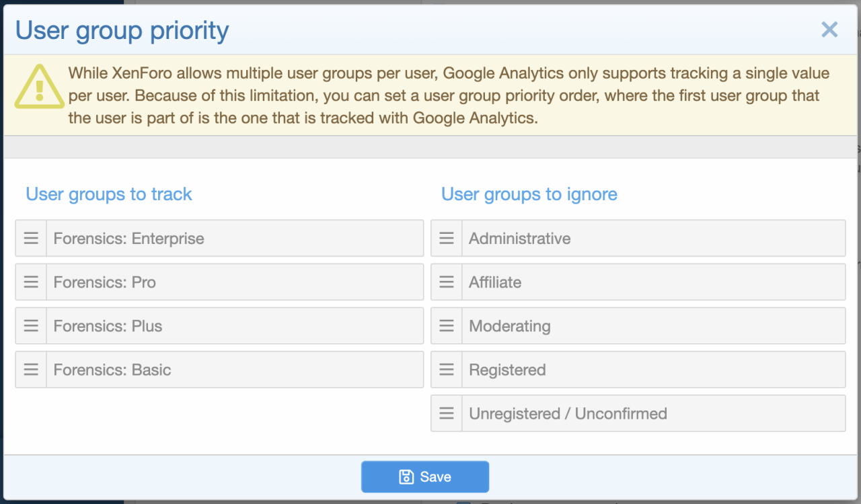Select the Forensics: Basic group label
This screenshot has width=861, height=504.
click(x=112, y=370)
